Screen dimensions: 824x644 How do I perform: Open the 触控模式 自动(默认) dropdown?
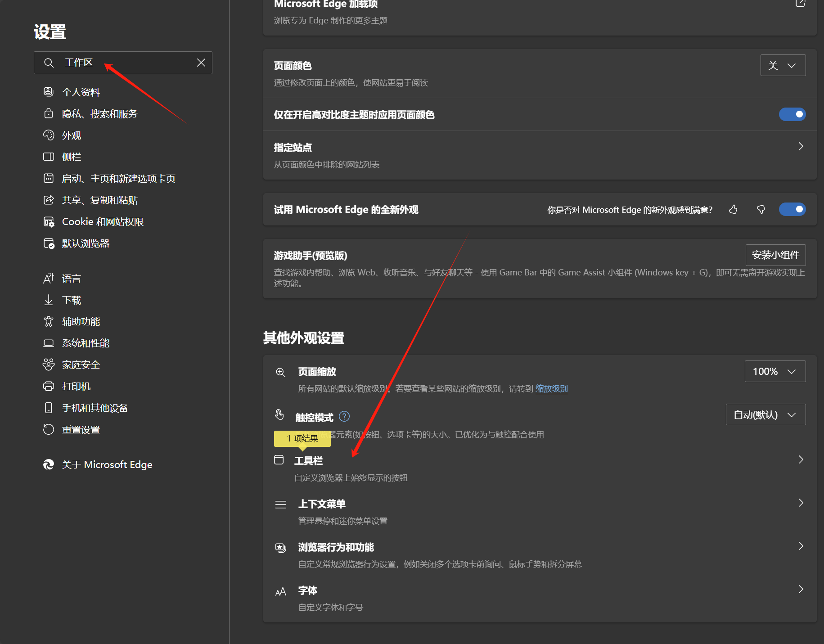click(x=765, y=415)
